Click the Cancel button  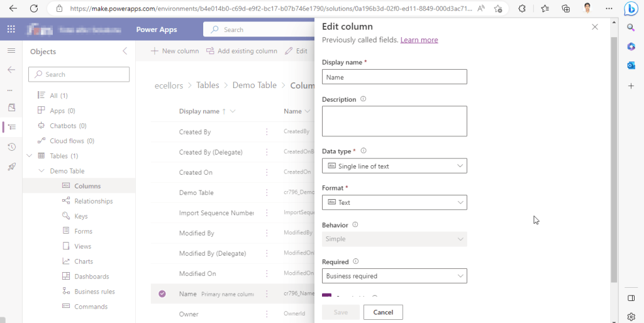click(383, 312)
